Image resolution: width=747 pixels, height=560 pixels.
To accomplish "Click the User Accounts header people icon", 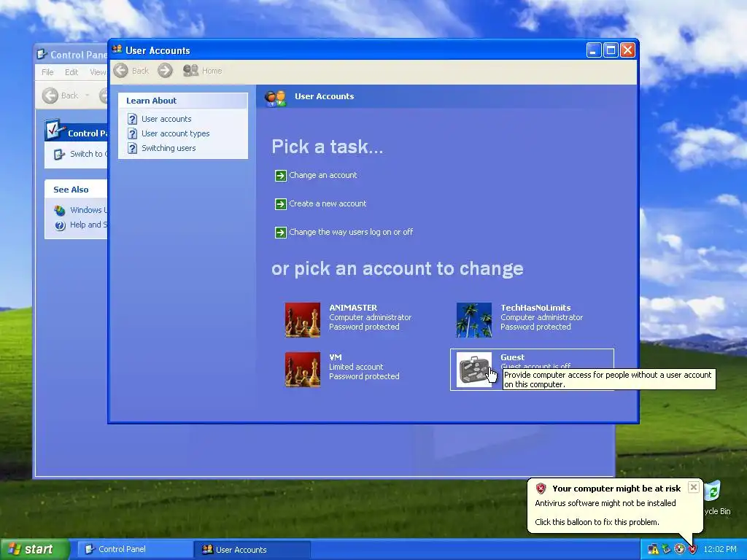I will pos(275,98).
